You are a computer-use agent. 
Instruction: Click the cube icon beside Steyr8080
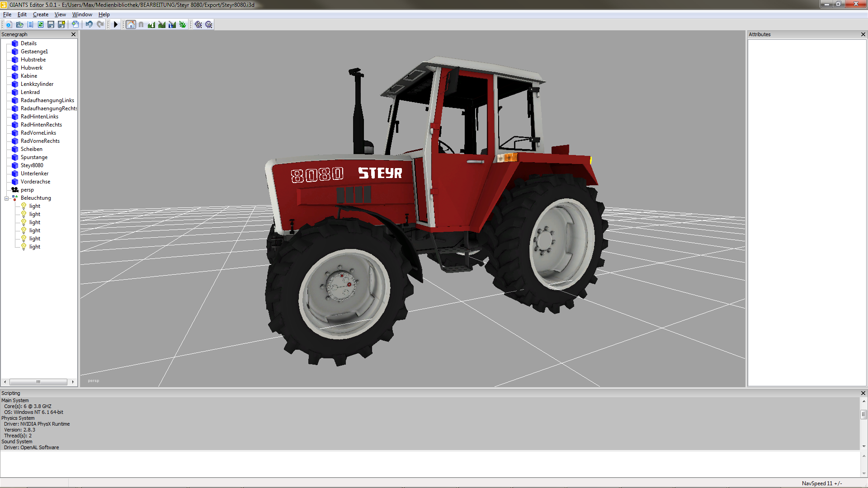pos(15,165)
